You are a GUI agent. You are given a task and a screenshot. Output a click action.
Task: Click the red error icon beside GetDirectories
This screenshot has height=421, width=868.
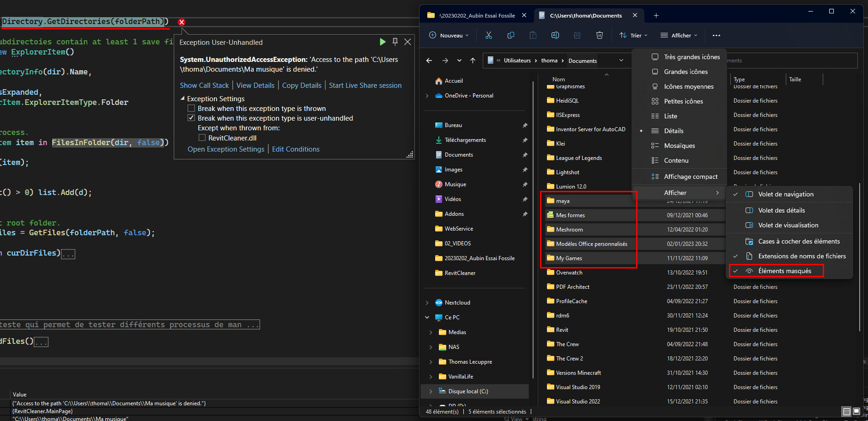pos(182,22)
